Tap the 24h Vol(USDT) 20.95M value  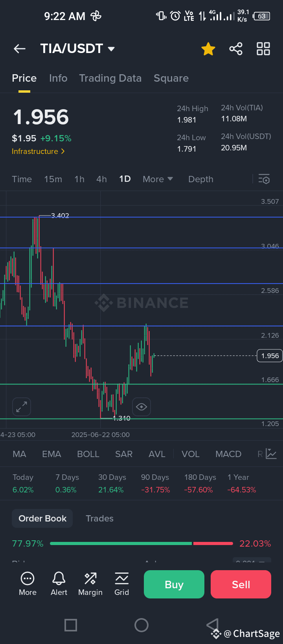(234, 148)
